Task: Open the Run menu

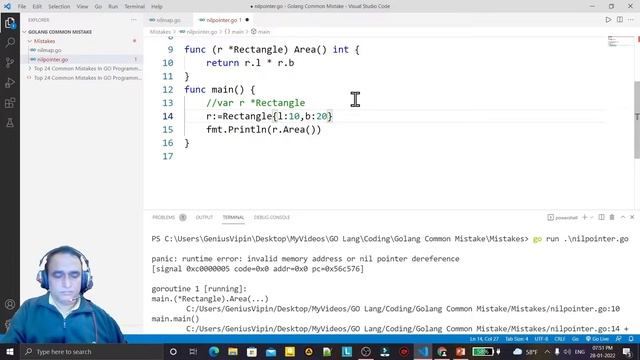Action: 113,6
